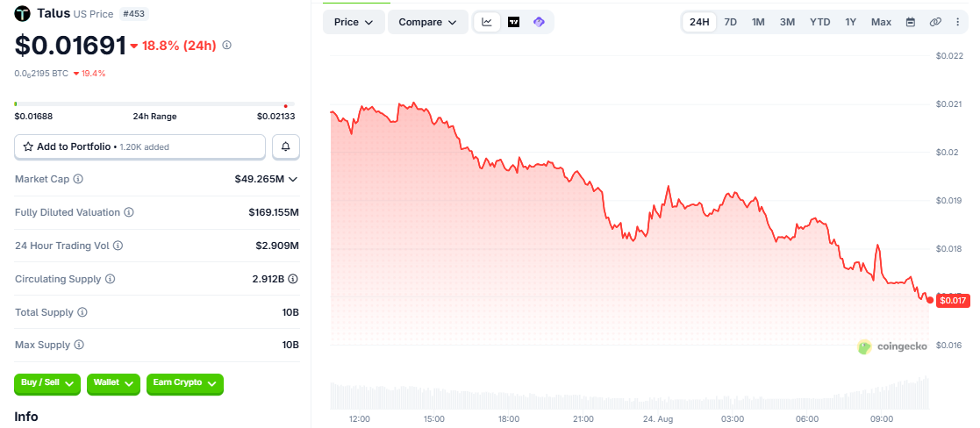Viewport: 980px width, 428px height.
Task: Copy chart link icon
Action: tap(935, 22)
